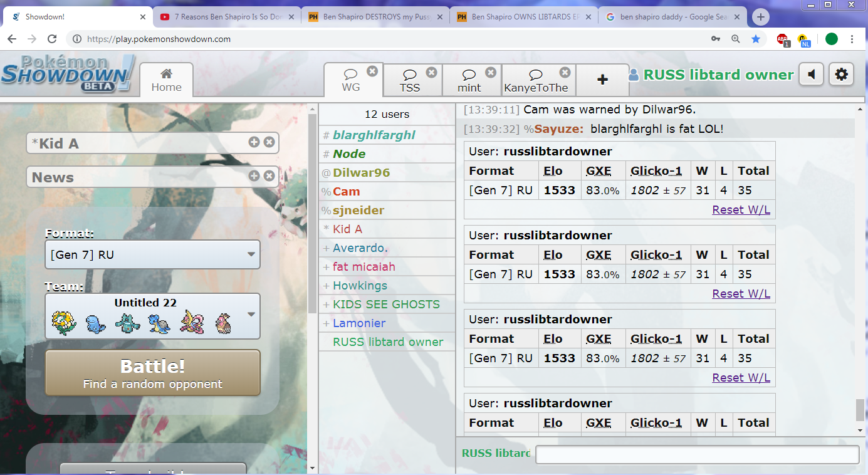Select user Averardo. in the user list
The width and height of the screenshot is (868, 475).
tap(387, 248)
